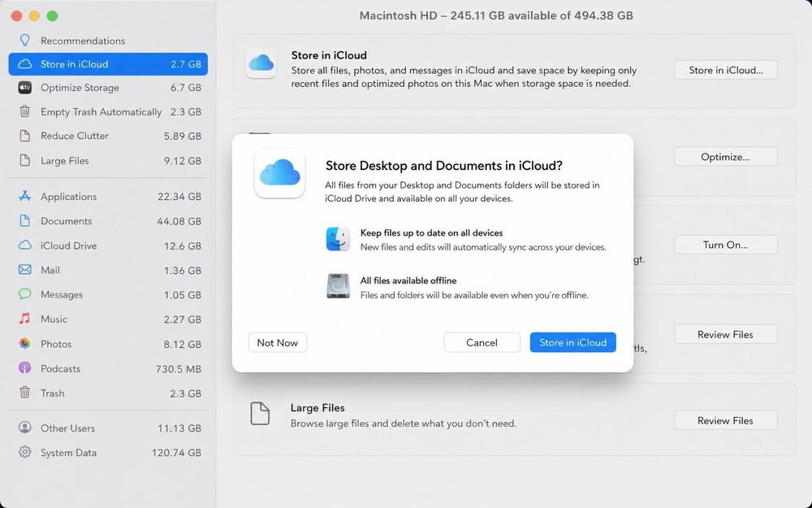
Task: Click the Mail envelope icon
Action: [x=25, y=270]
